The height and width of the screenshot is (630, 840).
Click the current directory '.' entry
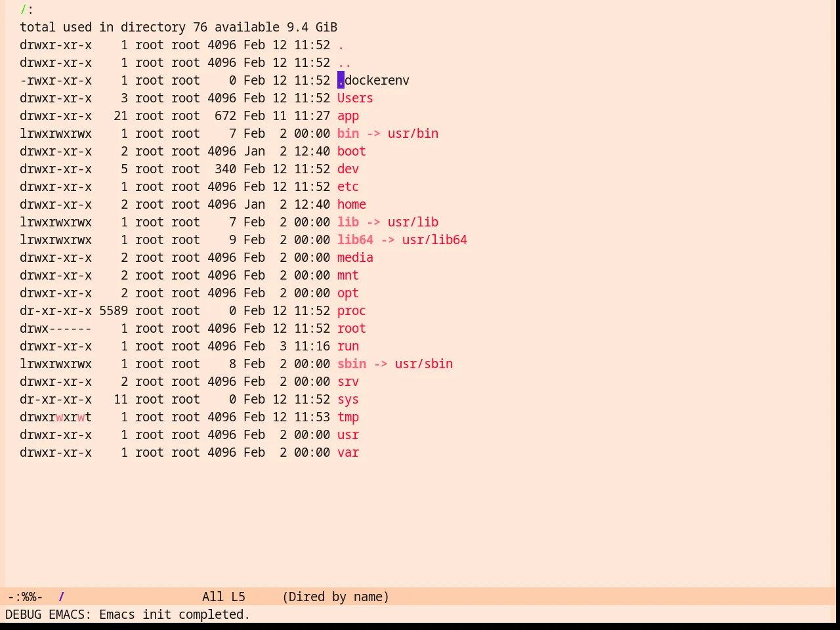click(x=341, y=45)
